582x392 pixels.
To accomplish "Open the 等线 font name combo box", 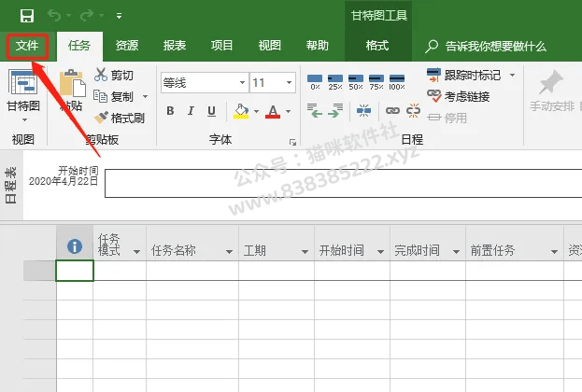I will tap(205, 83).
